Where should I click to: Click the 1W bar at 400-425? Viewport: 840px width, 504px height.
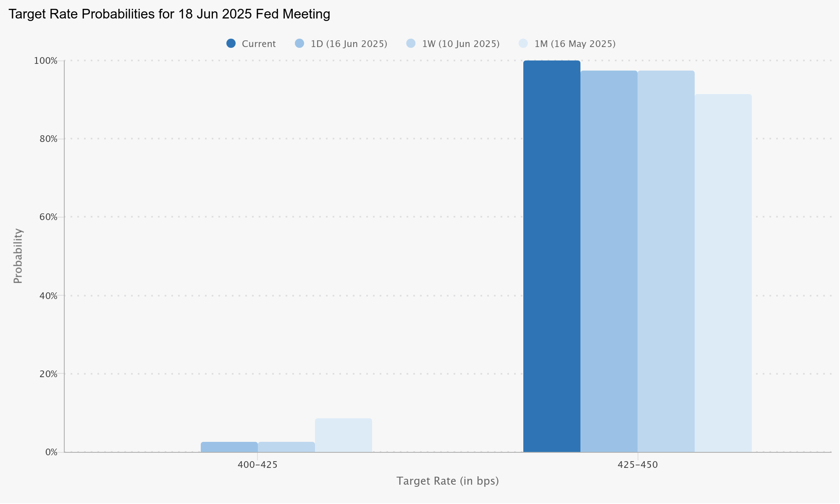(x=286, y=447)
